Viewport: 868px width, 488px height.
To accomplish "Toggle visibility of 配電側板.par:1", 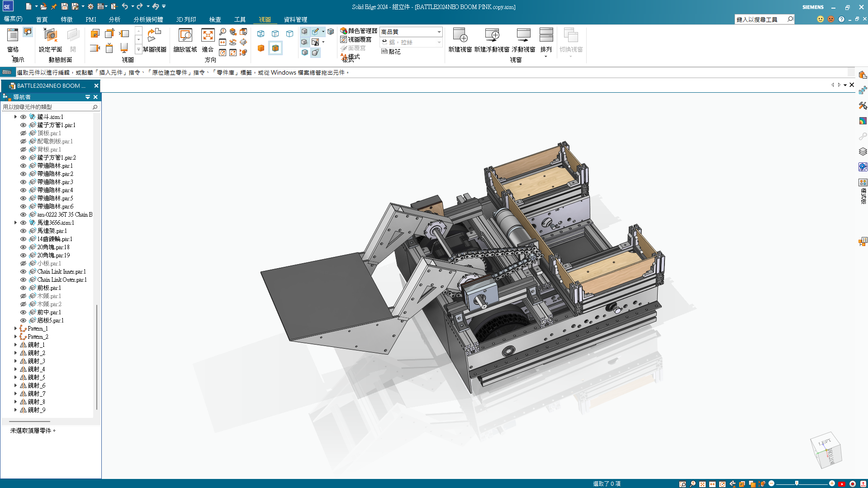I will pos(23,142).
